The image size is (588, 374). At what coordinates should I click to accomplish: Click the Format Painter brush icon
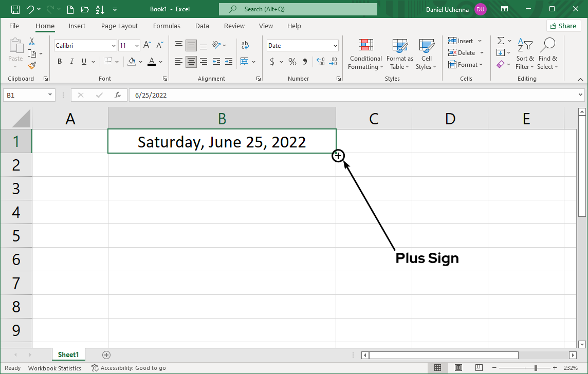point(32,66)
